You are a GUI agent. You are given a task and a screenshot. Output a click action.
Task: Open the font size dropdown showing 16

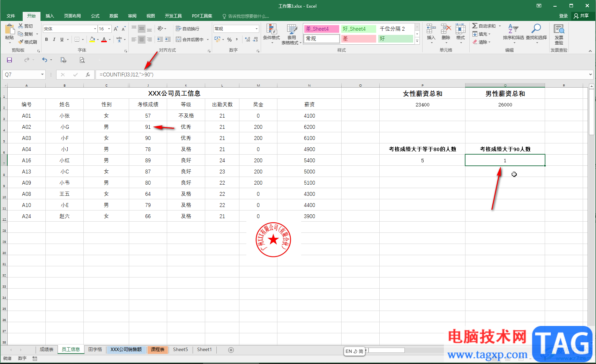coord(109,29)
